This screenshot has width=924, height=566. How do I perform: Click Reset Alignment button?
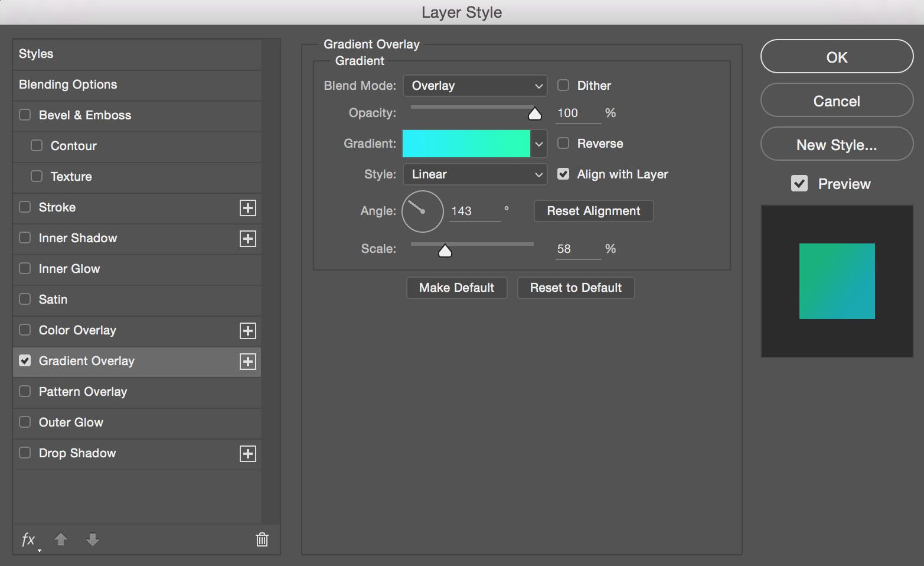pyautogui.click(x=593, y=211)
